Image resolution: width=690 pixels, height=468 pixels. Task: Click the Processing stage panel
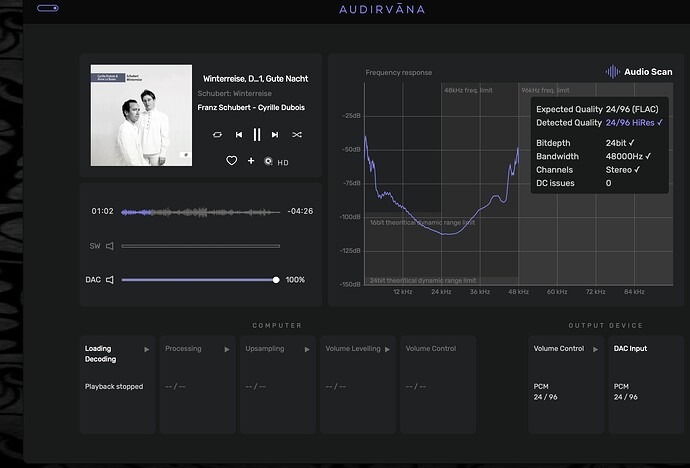195,382
